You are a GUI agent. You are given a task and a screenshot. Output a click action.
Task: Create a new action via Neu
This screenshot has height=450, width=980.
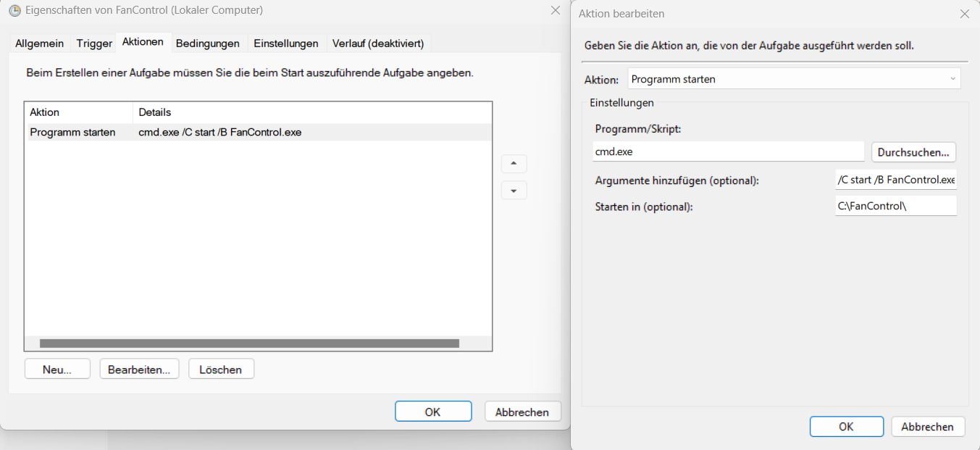56,368
